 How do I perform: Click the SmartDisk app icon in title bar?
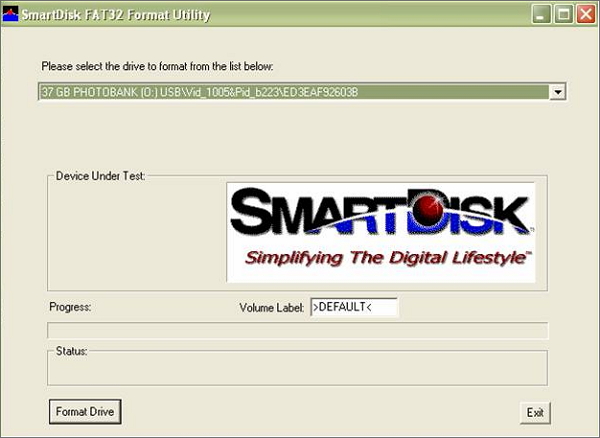(x=10, y=14)
